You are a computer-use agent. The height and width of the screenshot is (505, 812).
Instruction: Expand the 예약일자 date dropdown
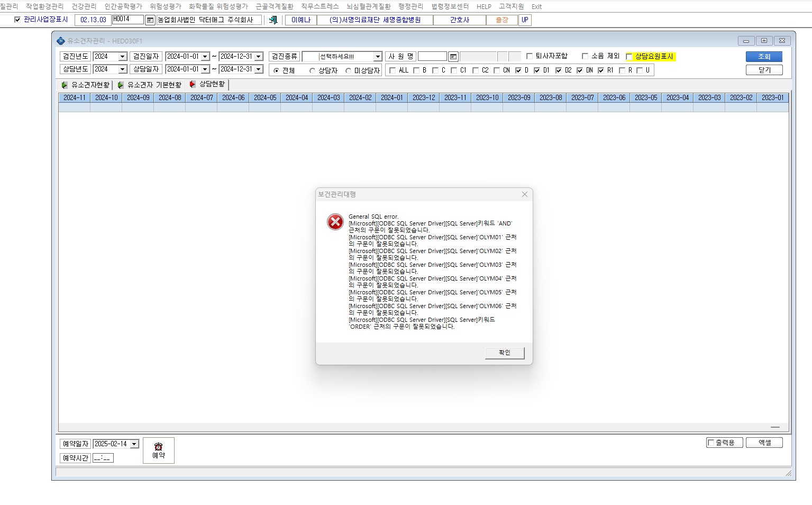coord(134,444)
